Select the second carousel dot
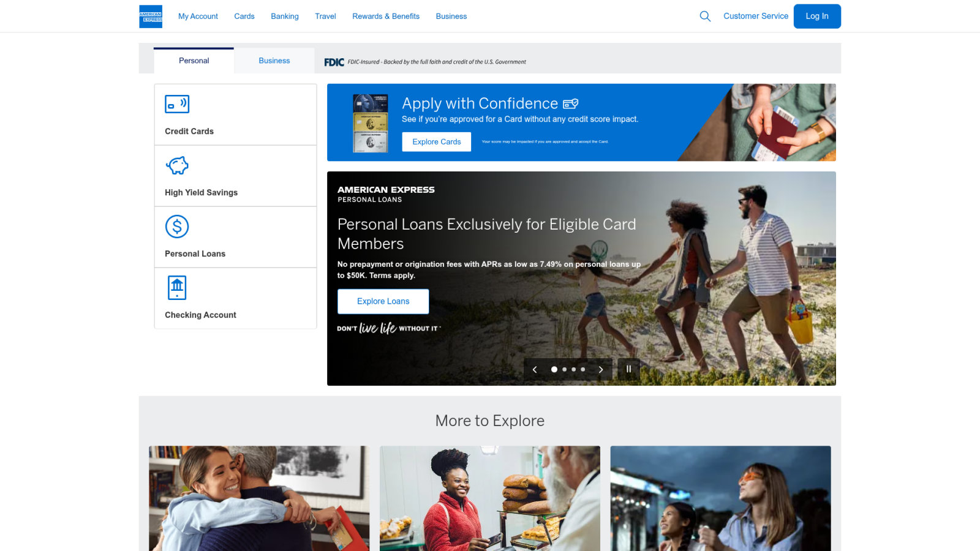 pos(564,370)
